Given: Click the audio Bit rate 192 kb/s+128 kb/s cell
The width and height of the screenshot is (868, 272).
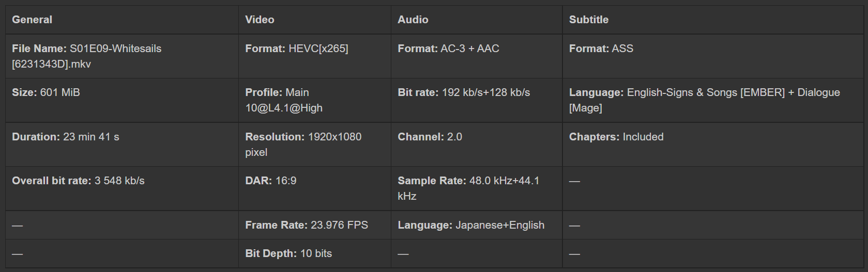Looking at the screenshot, I should (464, 92).
